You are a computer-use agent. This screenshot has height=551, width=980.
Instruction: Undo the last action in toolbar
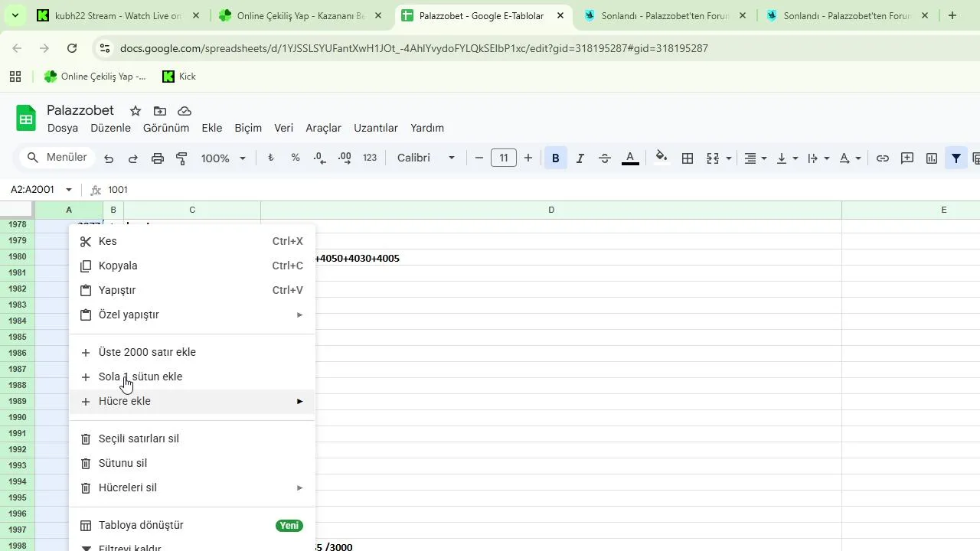point(109,158)
